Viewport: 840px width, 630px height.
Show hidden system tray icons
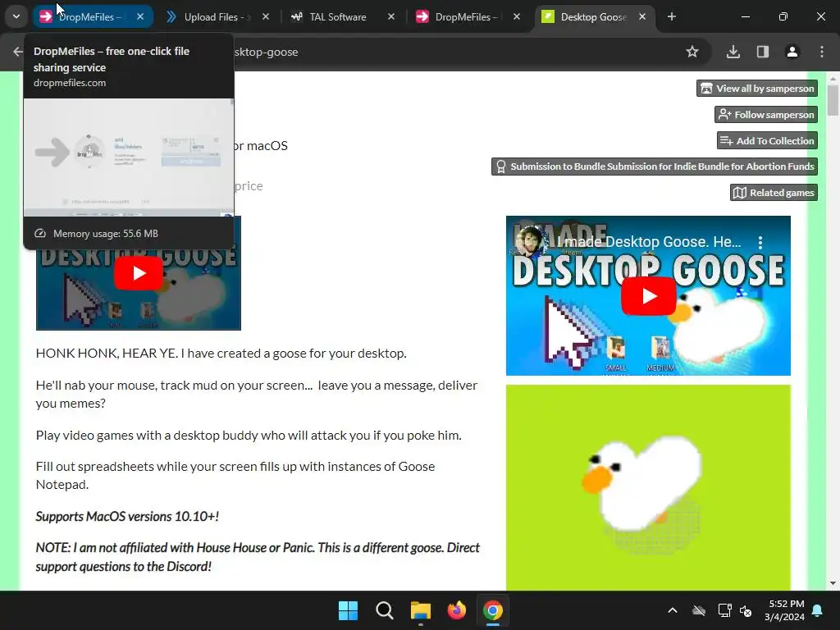[673, 610]
